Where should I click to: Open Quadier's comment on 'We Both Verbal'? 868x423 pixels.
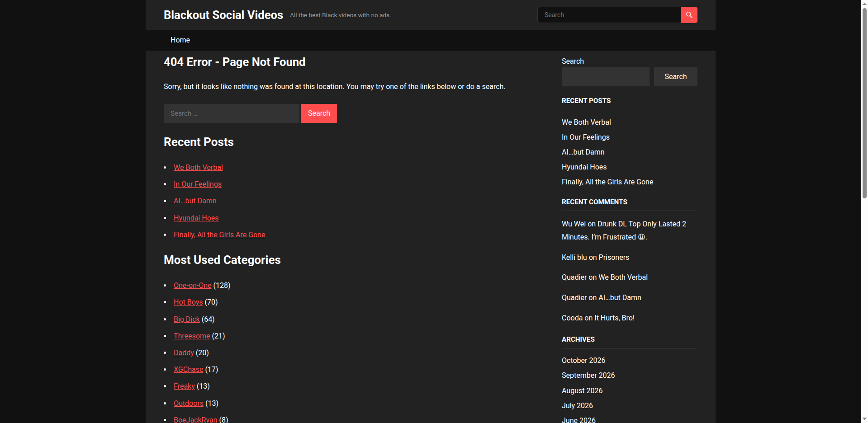(623, 277)
